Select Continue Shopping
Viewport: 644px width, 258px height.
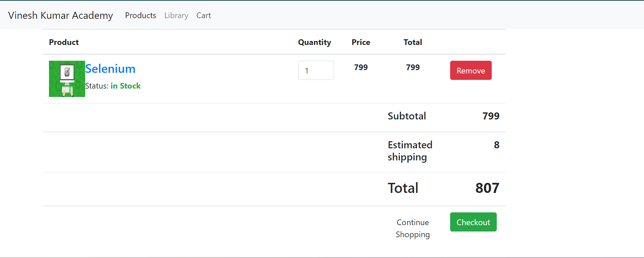point(413,228)
